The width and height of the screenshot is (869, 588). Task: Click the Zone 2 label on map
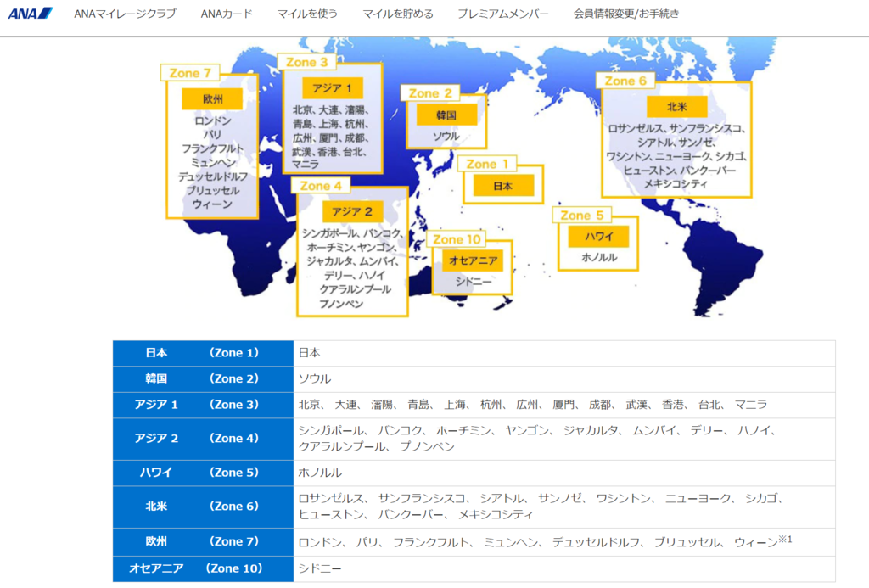(x=430, y=93)
